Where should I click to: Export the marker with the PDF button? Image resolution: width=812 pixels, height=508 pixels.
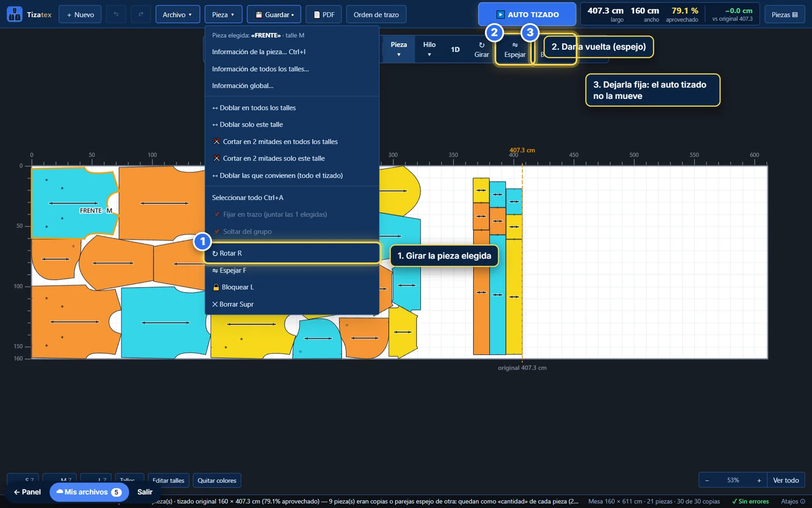[x=324, y=14]
